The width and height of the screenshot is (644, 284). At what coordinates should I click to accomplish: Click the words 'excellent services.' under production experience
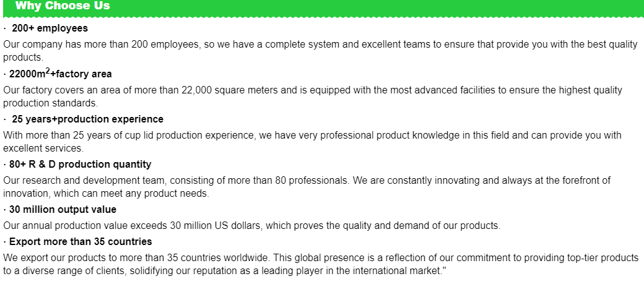43,148
